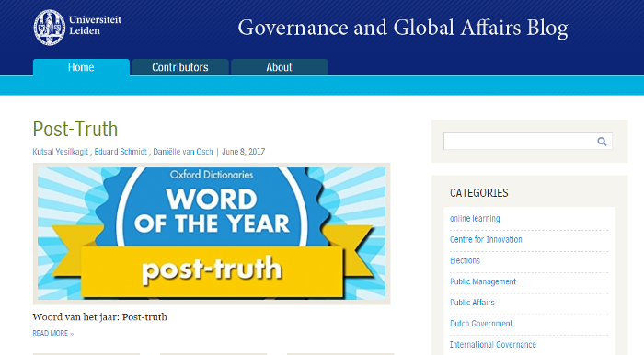This screenshot has height=355, width=644.
Task: Open the Post-Truth article heading
Action: pos(75,129)
